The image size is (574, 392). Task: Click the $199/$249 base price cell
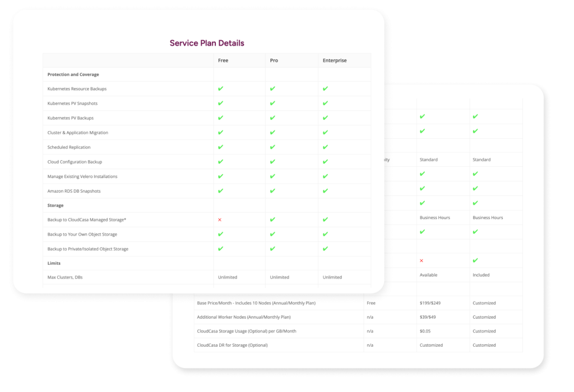click(430, 303)
